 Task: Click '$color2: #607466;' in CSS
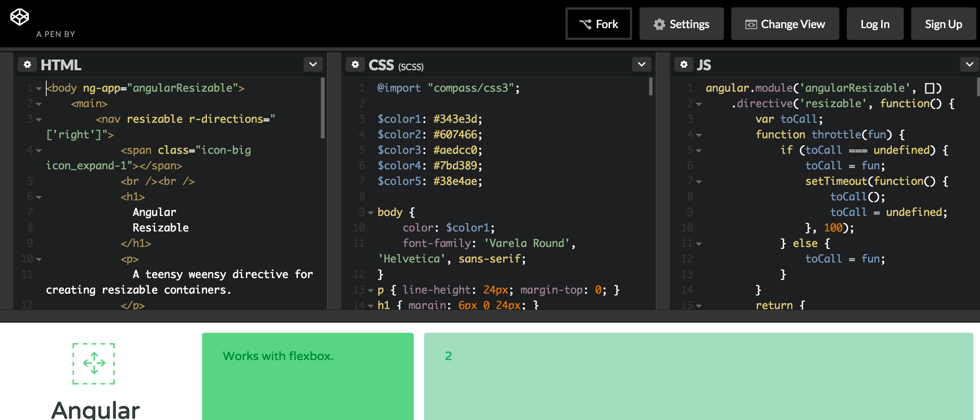click(x=430, y=135)
